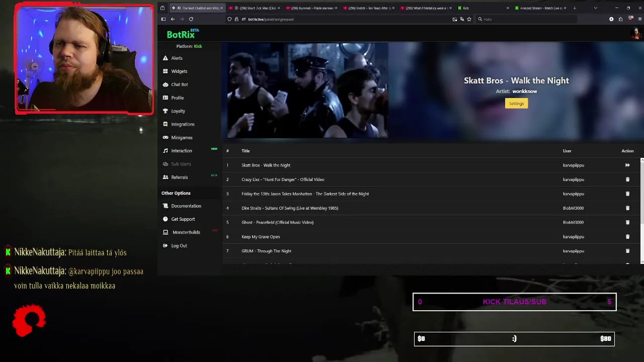This screenshot has width=644, height=362.
Task: Select Log Out in the sidebar
Action: [175, 246]
